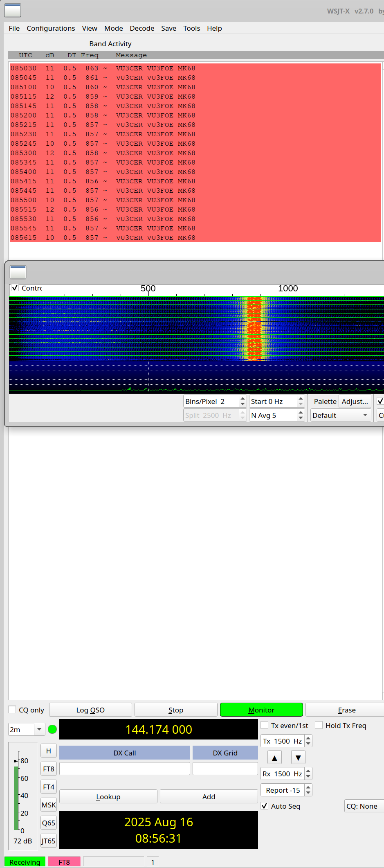Click DX Grid input field

coord(225,768)
